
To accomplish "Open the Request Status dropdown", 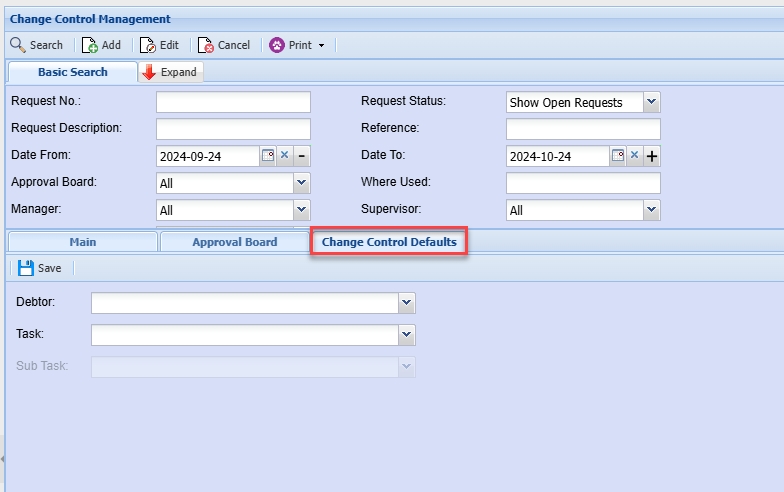I will (x=651, y=102).
